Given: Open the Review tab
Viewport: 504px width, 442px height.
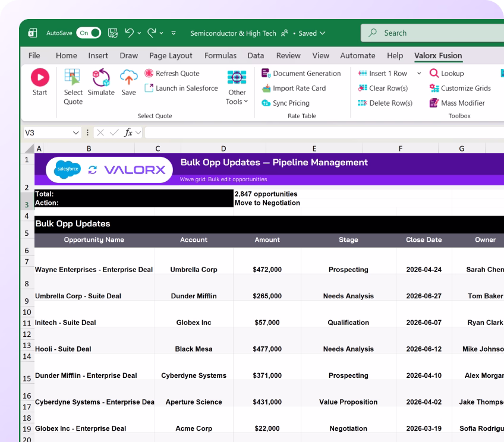Looking at the screenshot, I should (x=288, y=56).
